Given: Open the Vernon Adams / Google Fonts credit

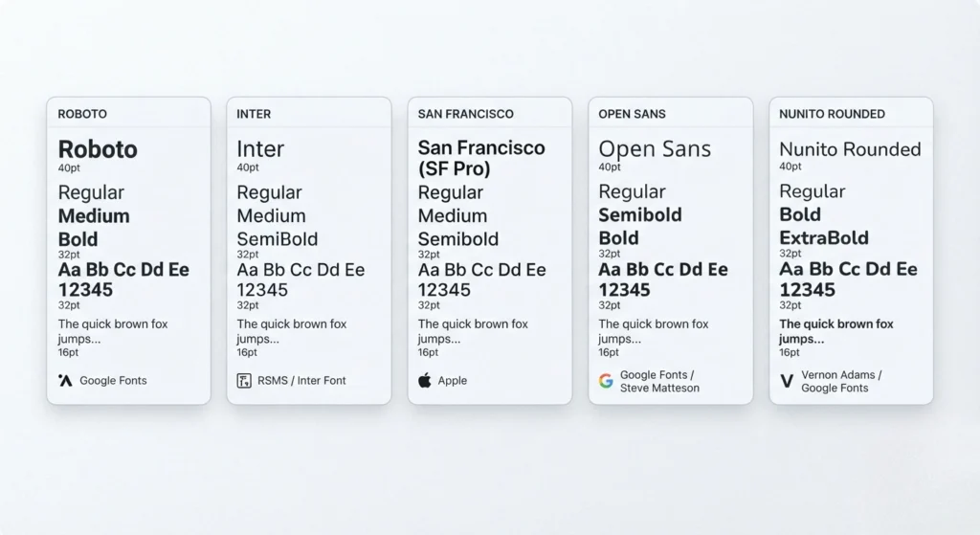Looking at the screenshot, I should [x=841, y=381].
